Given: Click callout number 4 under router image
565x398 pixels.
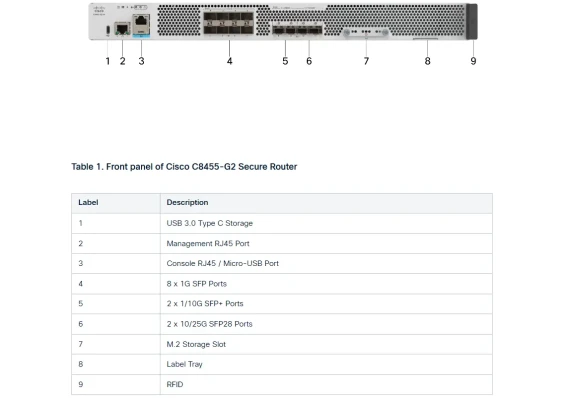Looking at the screenshot, I should click(x=230, y=61).
